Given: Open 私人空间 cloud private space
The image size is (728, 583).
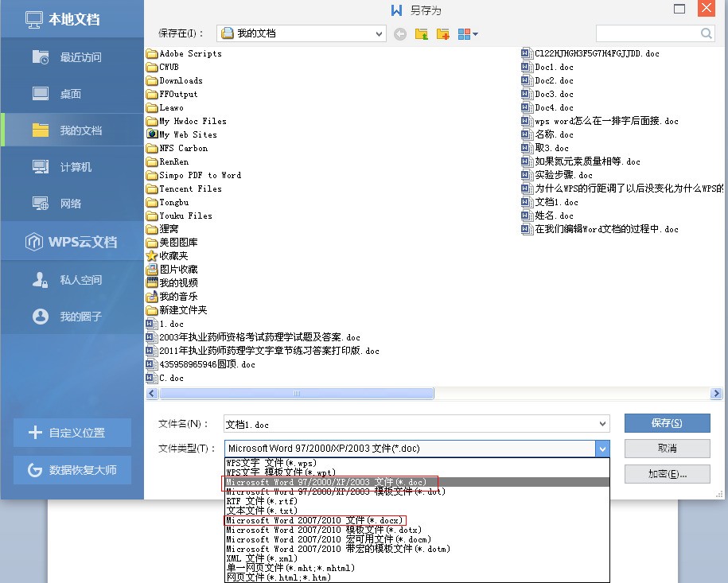Looking at the screenshot, I should (x=72, y=280).
